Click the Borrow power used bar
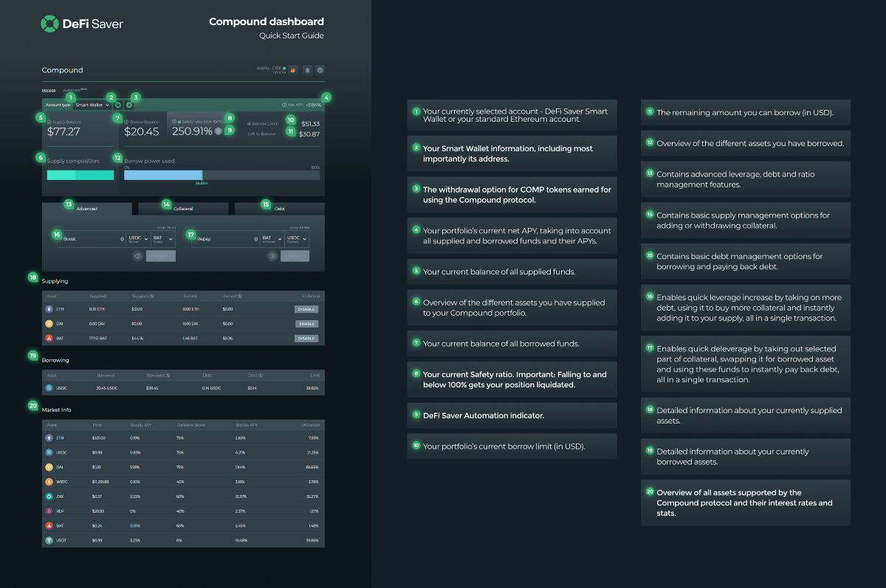 click(222, 175)
